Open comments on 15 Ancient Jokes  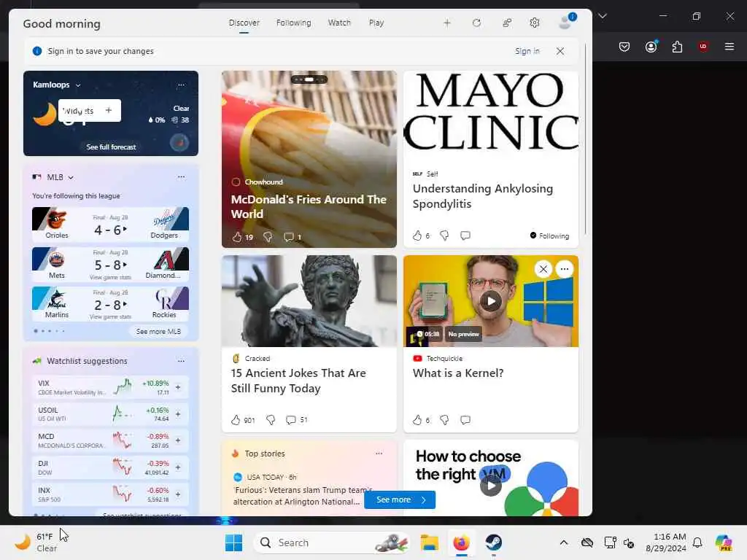(x=290, y=419)
